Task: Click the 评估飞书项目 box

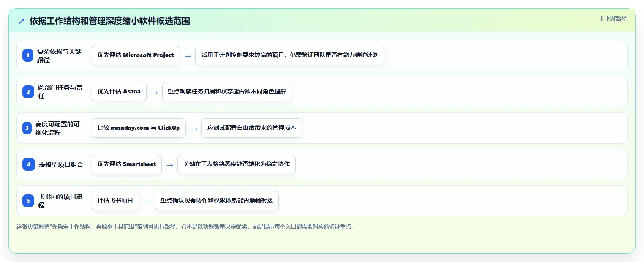Action: click(x=115, y=201)
